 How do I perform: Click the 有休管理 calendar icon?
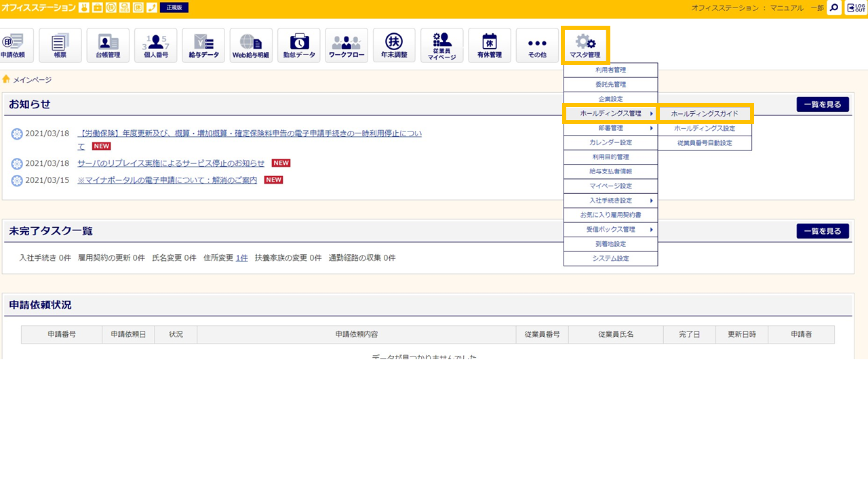click(490, 45)
